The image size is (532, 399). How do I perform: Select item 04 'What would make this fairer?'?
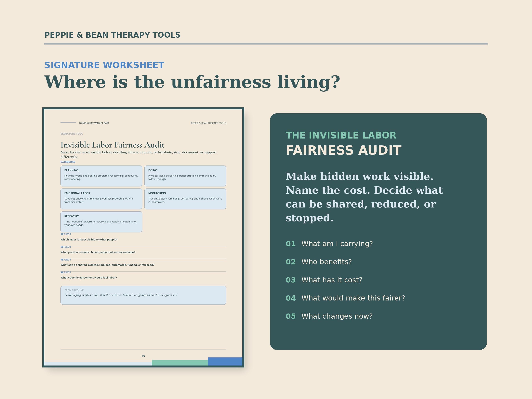(345, 298)
